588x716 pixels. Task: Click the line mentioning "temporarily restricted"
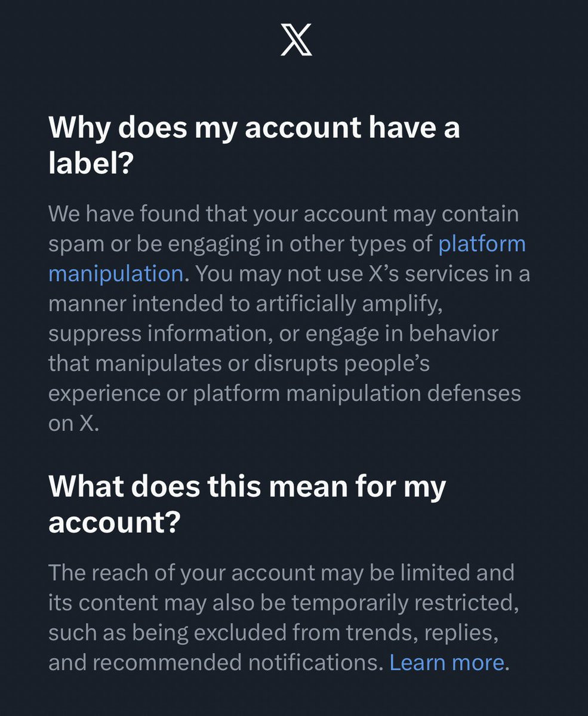click(x=283, y=603)
